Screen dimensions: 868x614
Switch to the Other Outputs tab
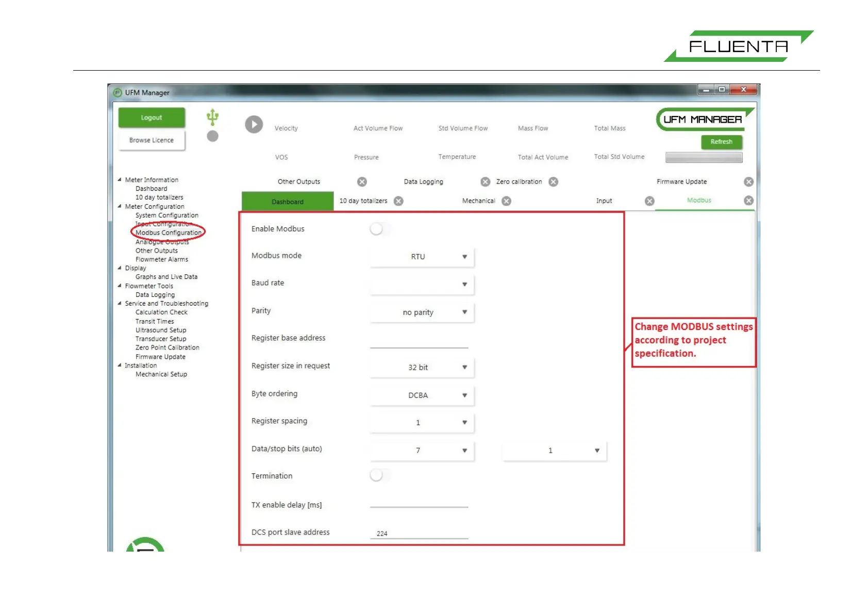[299, 181]
